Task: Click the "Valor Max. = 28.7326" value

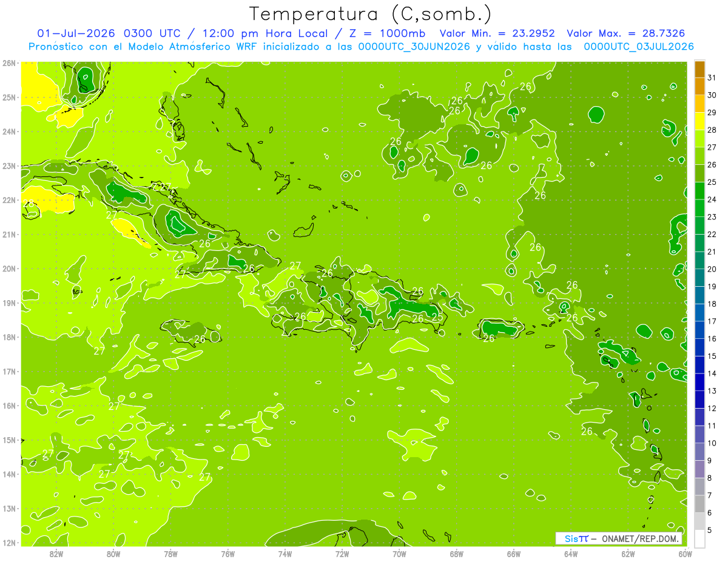Action: coord(626,33)
